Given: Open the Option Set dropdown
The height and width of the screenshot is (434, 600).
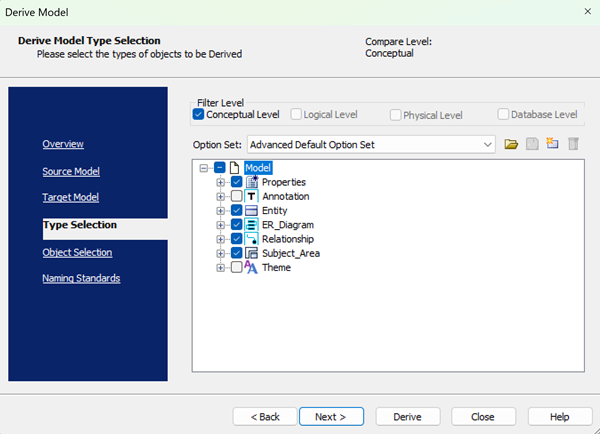Looking at the screenshot, I should pos(488,145).
